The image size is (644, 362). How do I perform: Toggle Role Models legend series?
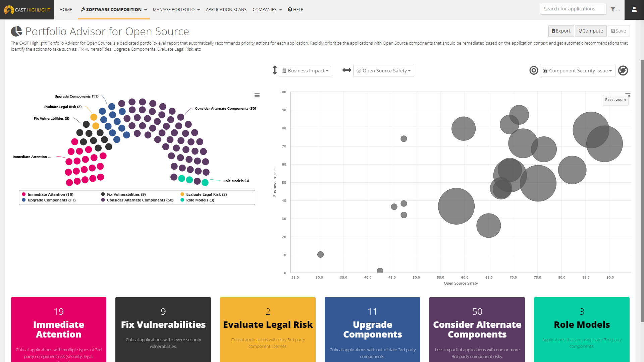click(x=200, y=200)
